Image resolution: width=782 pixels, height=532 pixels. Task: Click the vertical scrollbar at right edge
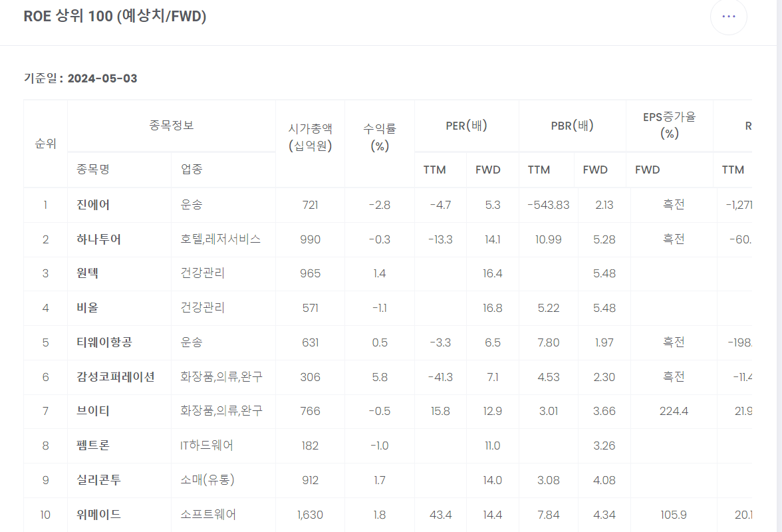779,266
